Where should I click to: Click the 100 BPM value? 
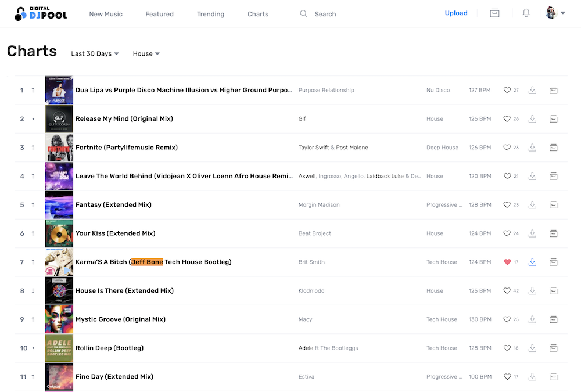click(480, 377)
